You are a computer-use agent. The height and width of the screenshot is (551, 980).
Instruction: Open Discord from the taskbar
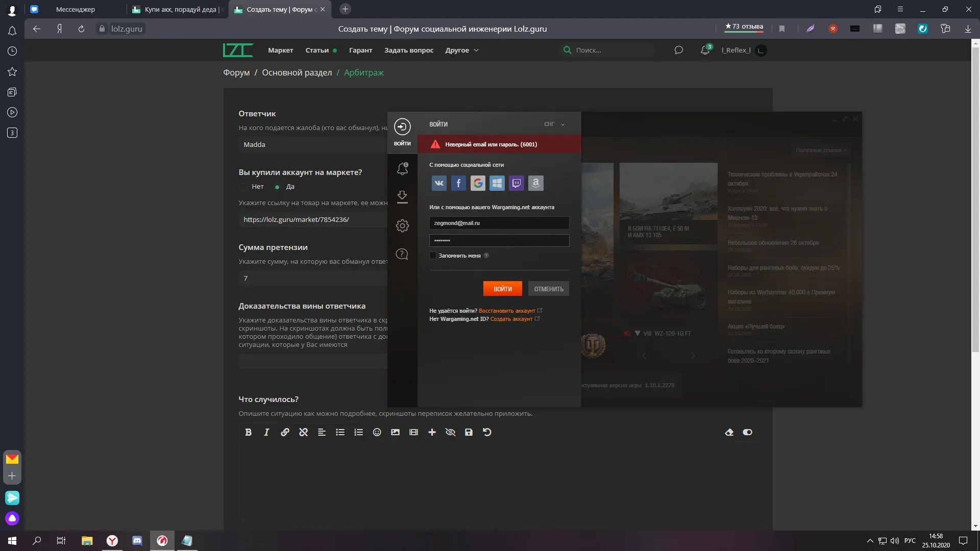pyautogui.click(x=137, y=541)
